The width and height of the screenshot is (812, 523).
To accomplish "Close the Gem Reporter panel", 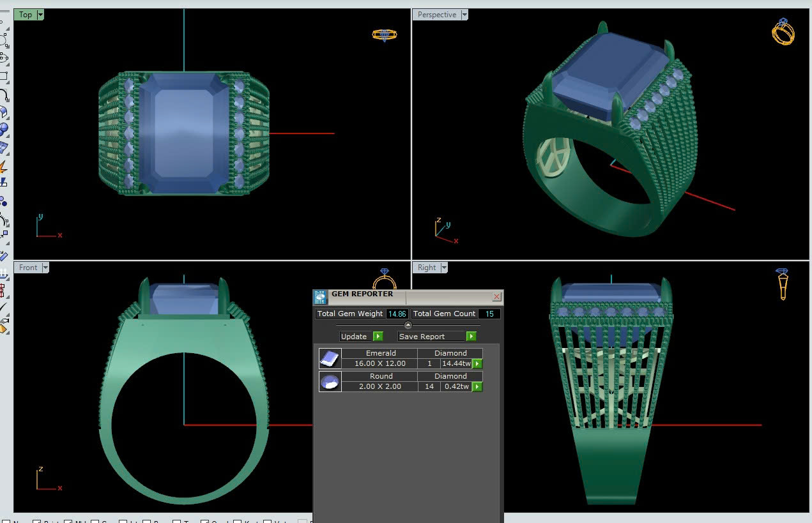I will click(x=496, y=297).
